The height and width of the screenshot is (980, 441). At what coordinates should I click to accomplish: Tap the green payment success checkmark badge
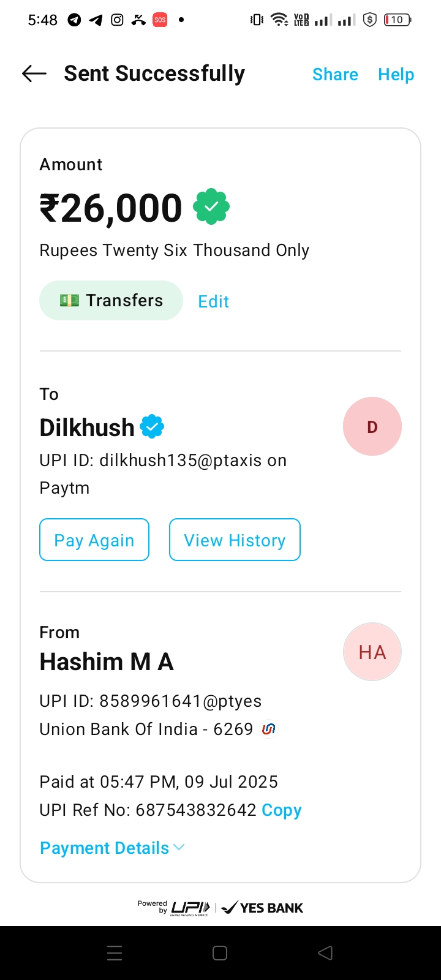click(211, 207)
